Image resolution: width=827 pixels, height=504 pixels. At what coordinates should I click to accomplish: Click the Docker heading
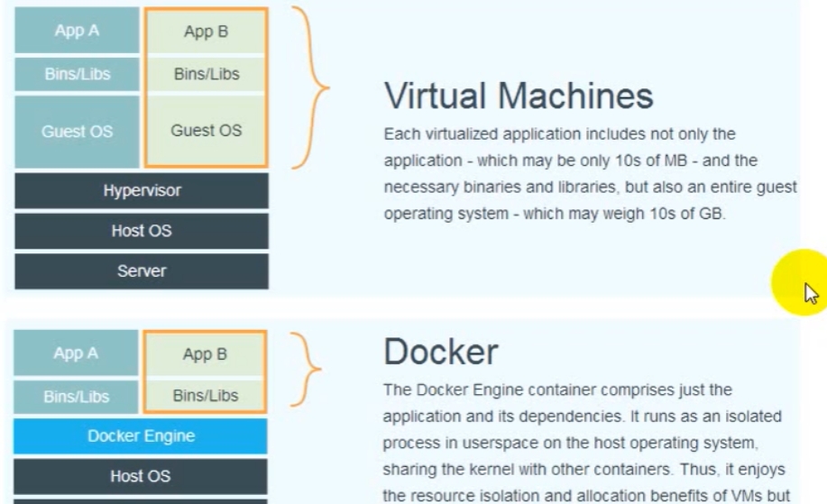[440, 352]
